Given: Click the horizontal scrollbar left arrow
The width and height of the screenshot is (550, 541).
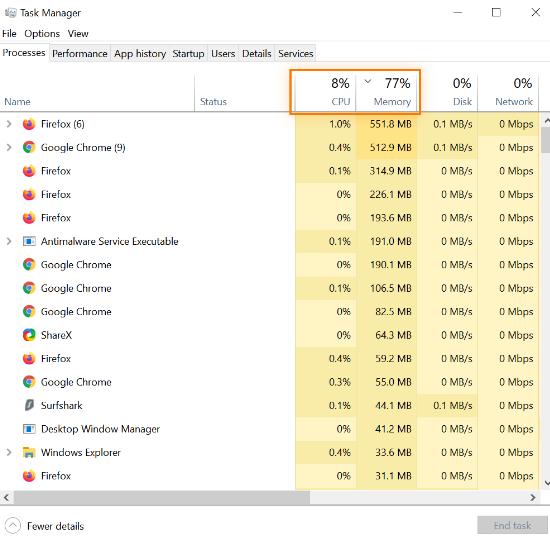Looking at the screenshot, I should pos(6,497).
